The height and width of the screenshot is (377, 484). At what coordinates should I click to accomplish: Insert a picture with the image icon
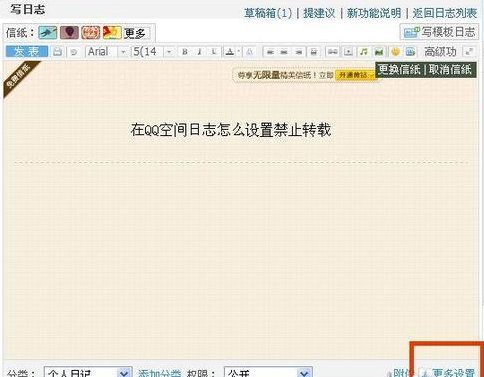pyautogui.click(x=379, y=52)
